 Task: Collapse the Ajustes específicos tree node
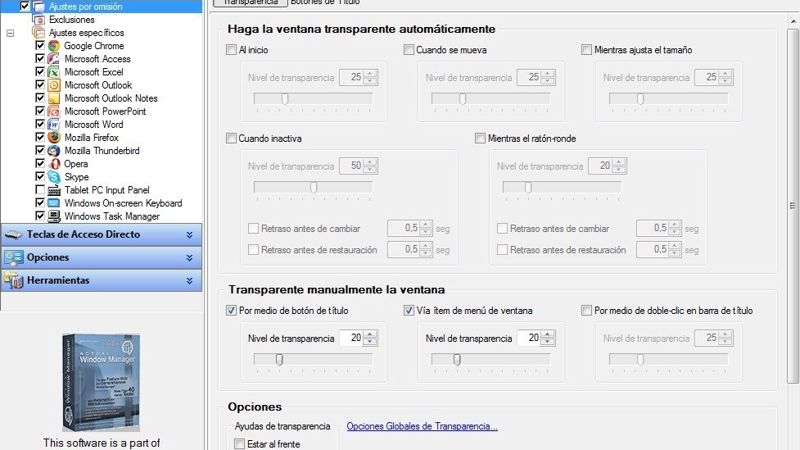[x=10, y=33]
